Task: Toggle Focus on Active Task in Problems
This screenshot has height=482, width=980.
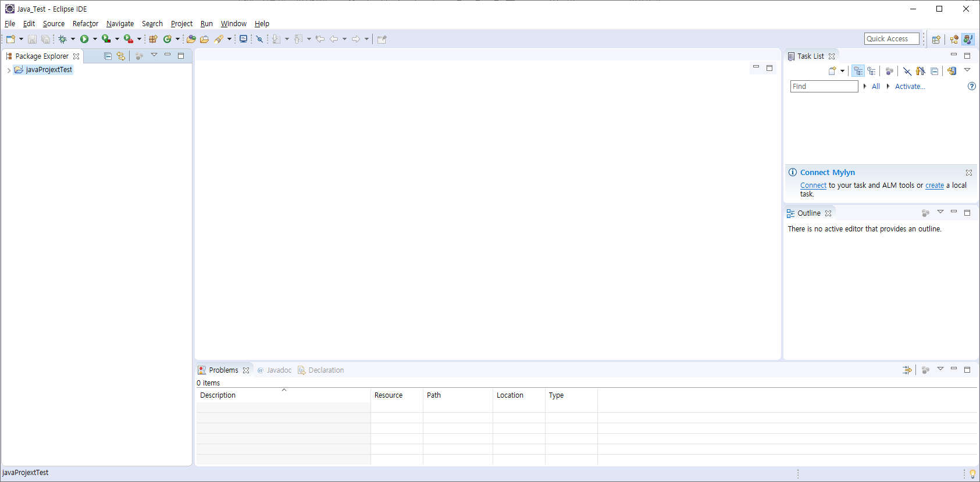Action: tap(925, 370)
